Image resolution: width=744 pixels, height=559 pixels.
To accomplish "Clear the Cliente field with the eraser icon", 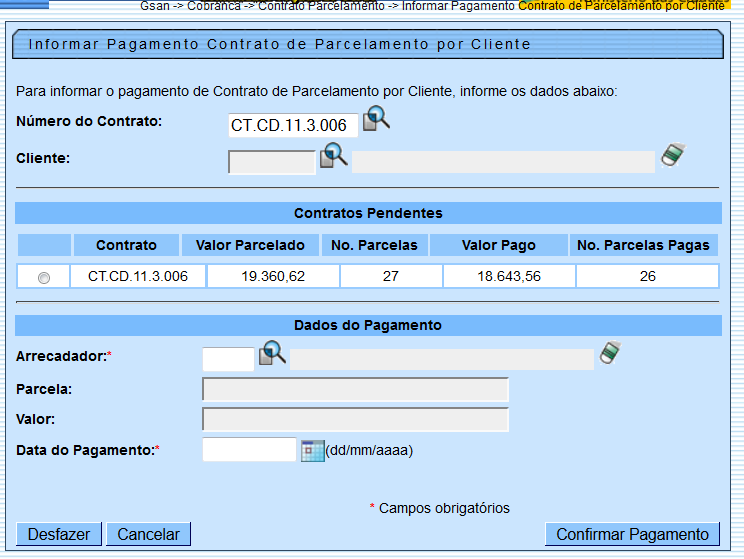I will click(x=674, y=156).
